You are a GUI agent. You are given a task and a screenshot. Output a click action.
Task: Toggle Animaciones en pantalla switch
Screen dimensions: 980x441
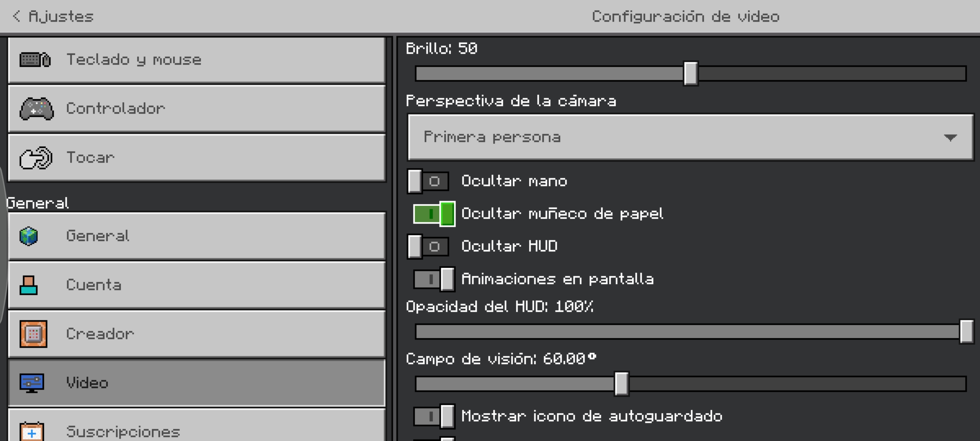click(x=434, y=279)
